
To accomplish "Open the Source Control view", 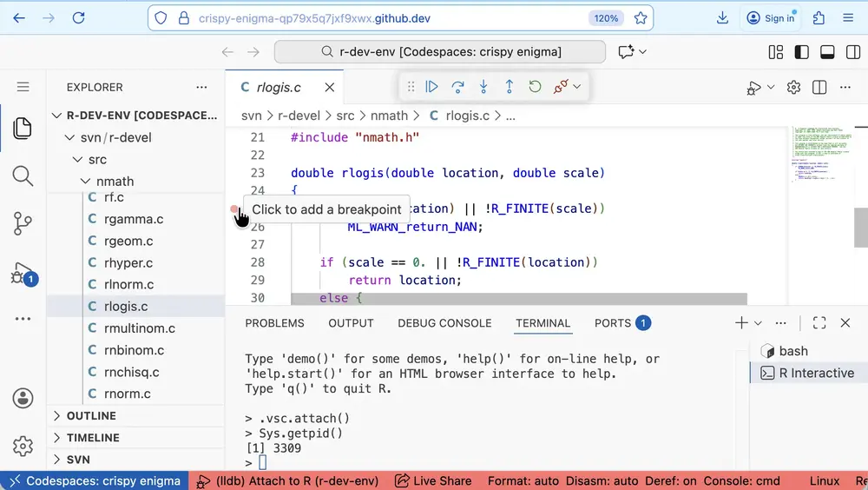I will (x=23, y=223).
